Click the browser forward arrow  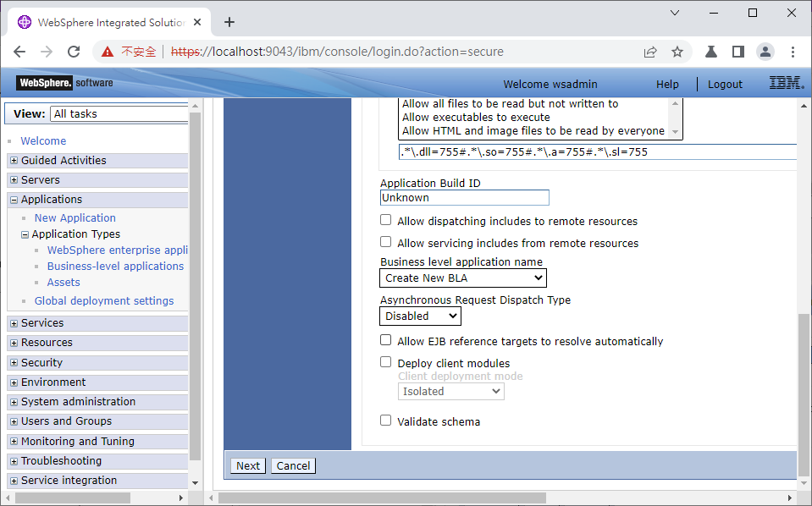click(x=47, y=52)
